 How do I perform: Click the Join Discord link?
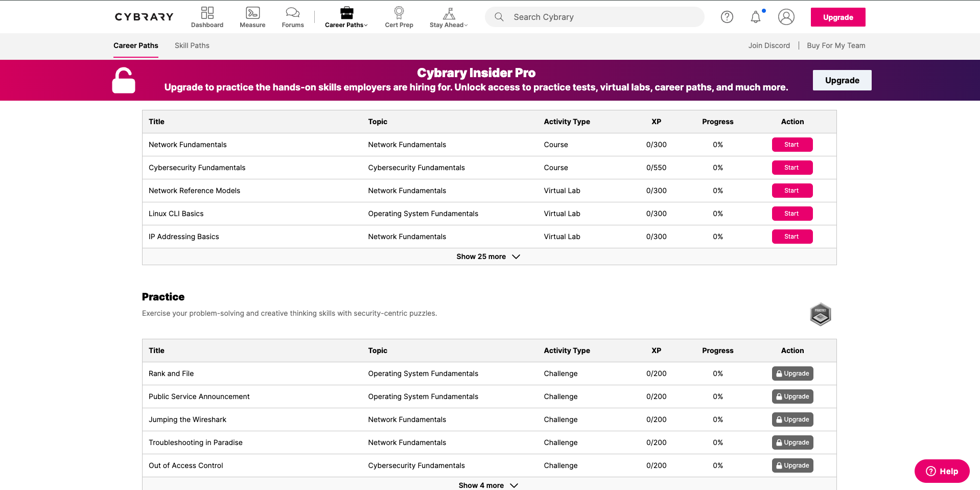pos(769,45)
